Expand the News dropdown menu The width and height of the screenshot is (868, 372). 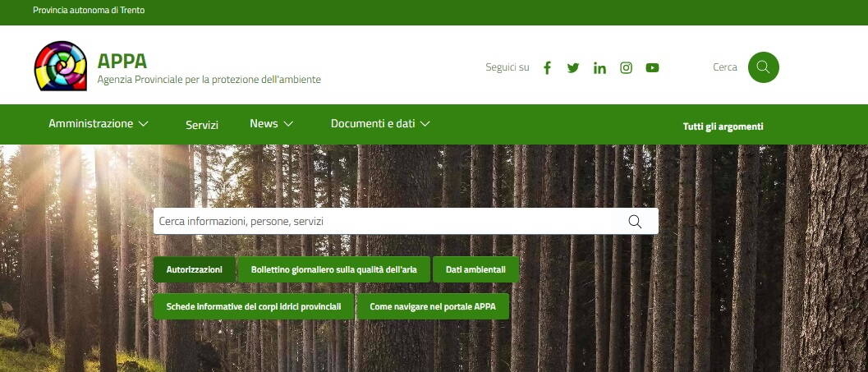(x=271, y=124)
